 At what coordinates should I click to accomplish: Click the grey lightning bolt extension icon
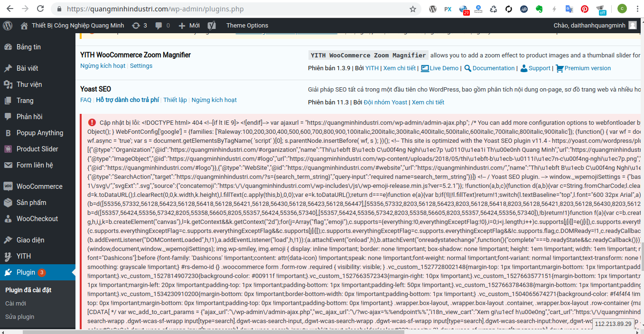(554, 9)
